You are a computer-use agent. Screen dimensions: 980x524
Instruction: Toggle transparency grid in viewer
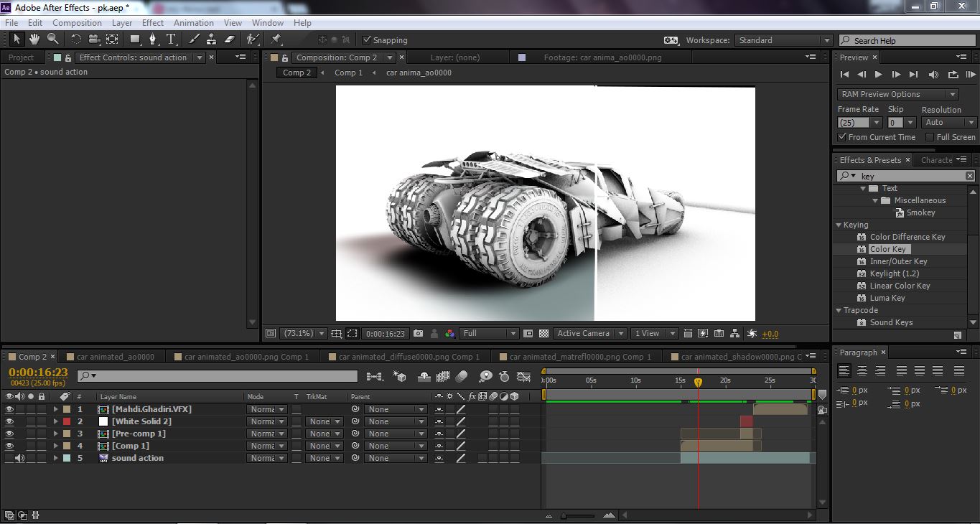coord(543,333)
